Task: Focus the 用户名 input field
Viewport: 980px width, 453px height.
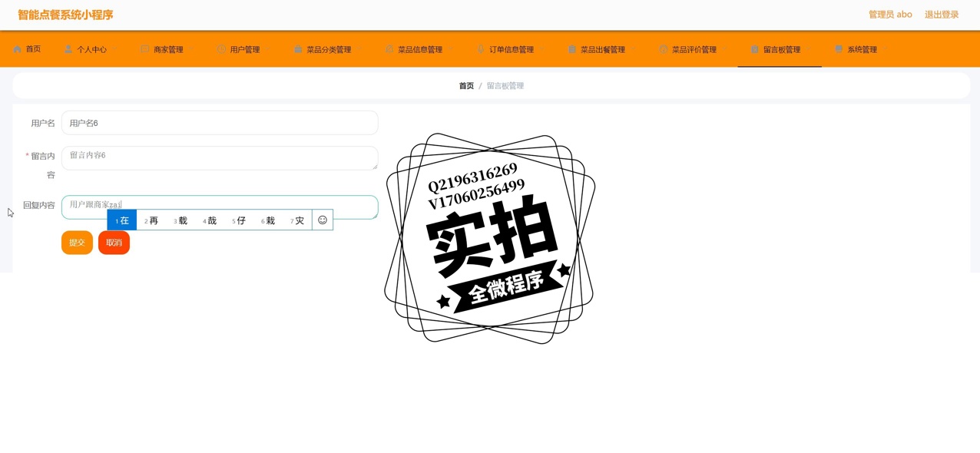Action: coord(220,123)
